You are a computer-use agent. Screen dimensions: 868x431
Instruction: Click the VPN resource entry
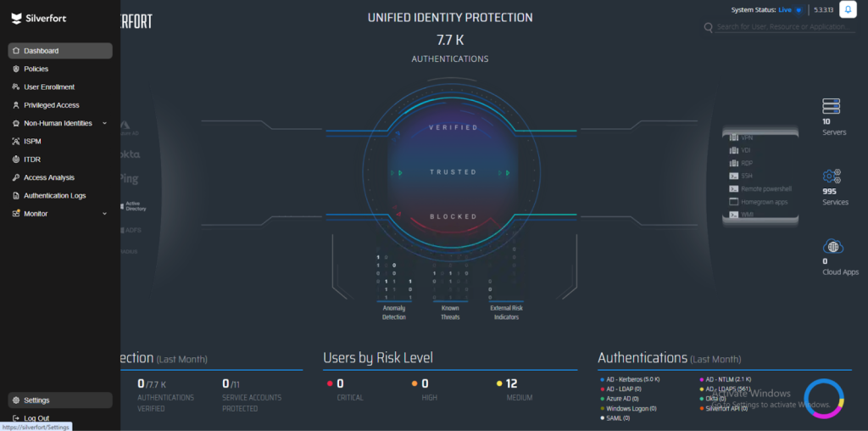pos(743,137)
